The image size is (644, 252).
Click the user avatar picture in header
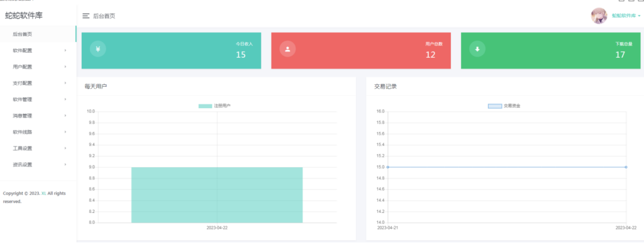[599, 16]
